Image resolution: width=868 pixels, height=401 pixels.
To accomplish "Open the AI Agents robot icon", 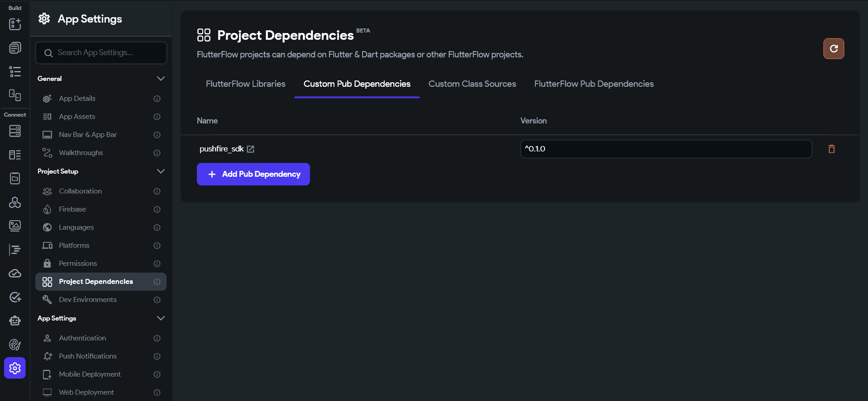I will 15,321.
